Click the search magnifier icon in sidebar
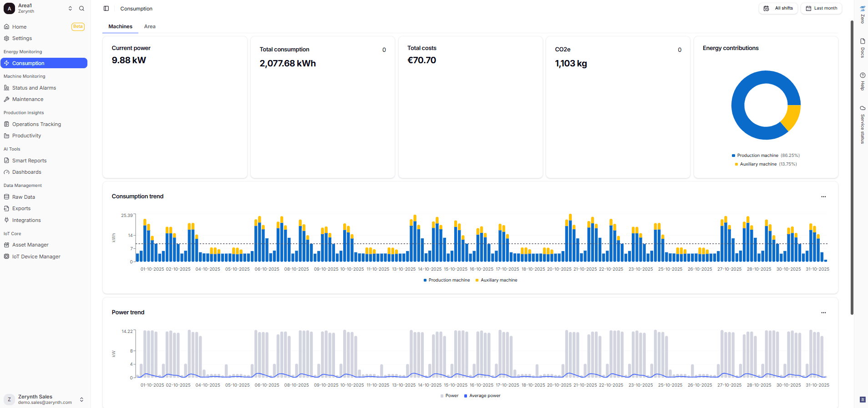The image size is (868, 408). [81, 9]
